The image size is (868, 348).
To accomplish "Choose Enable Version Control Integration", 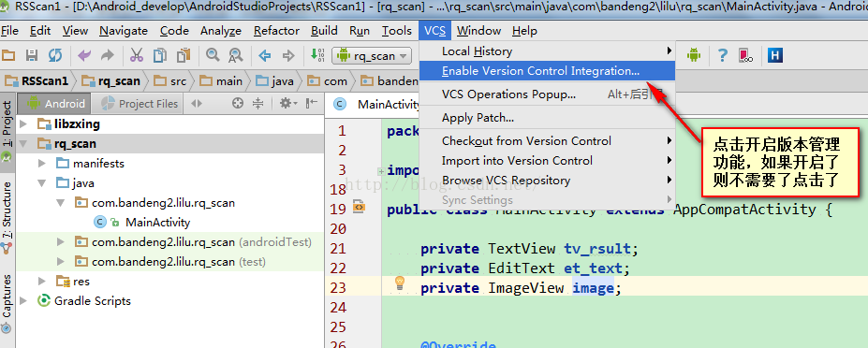I will (547, 71).
